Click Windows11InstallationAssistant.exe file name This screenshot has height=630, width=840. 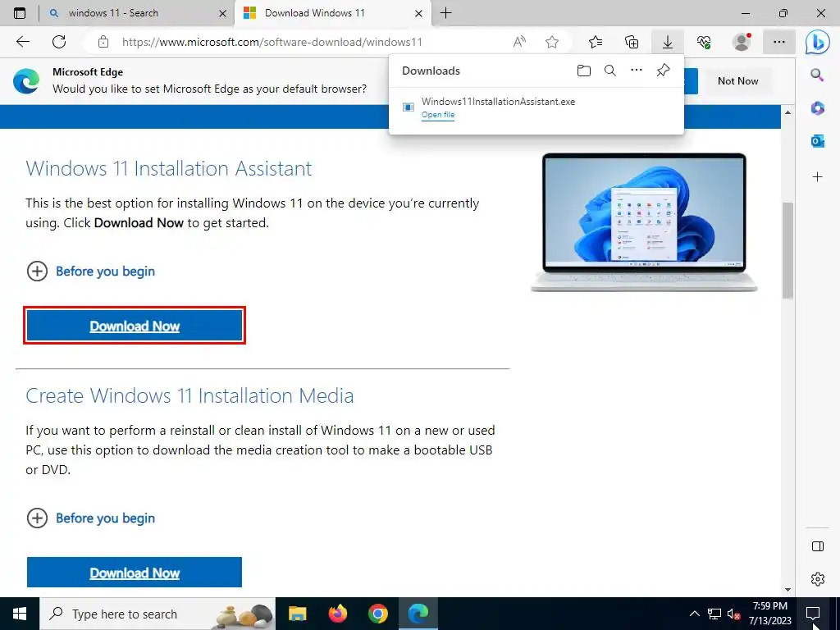coord(498,101)
